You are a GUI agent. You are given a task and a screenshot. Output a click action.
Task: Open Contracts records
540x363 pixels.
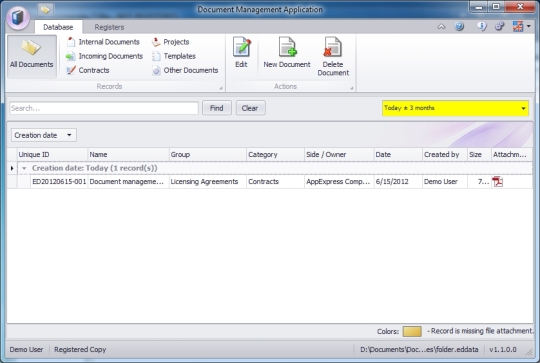click(x=87, y=70)
